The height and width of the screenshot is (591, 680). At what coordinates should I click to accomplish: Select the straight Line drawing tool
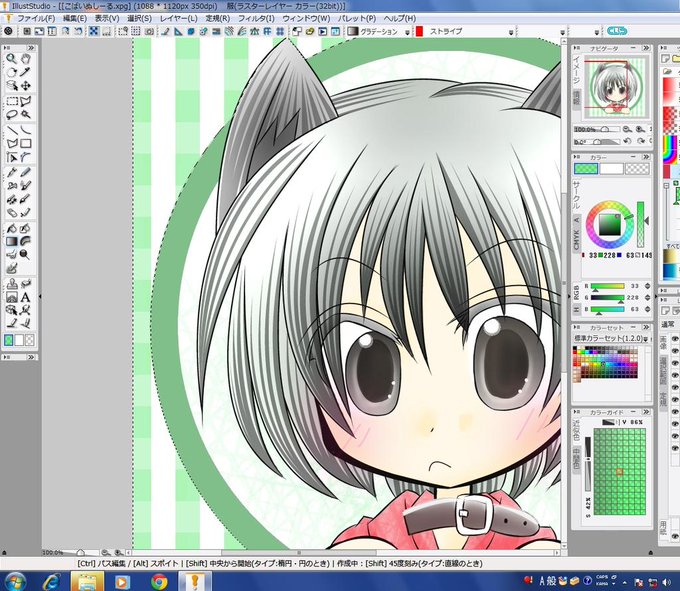[x=12, y=130]
